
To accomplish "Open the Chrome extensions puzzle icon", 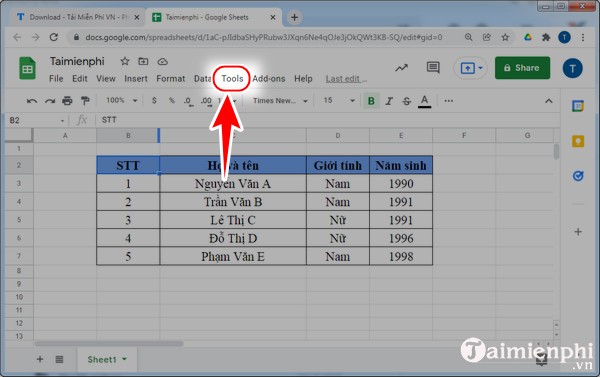I will 546,37.
